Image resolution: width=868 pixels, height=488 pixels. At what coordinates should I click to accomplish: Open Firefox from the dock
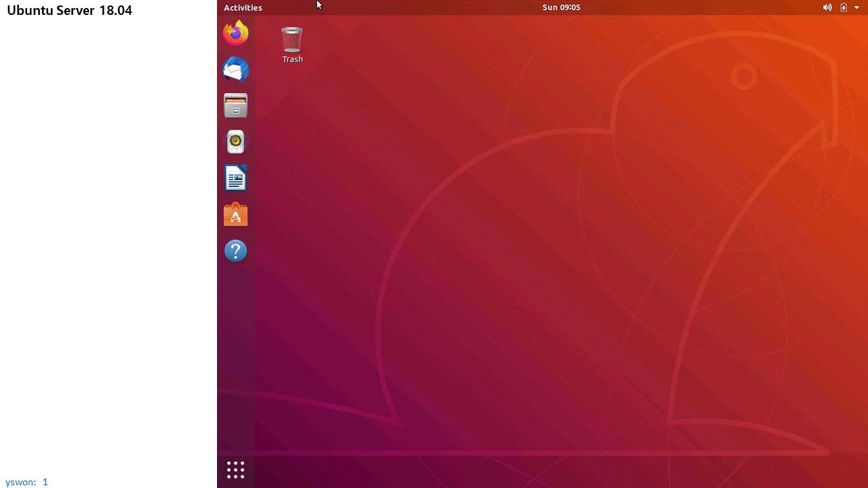click(236, 33)
